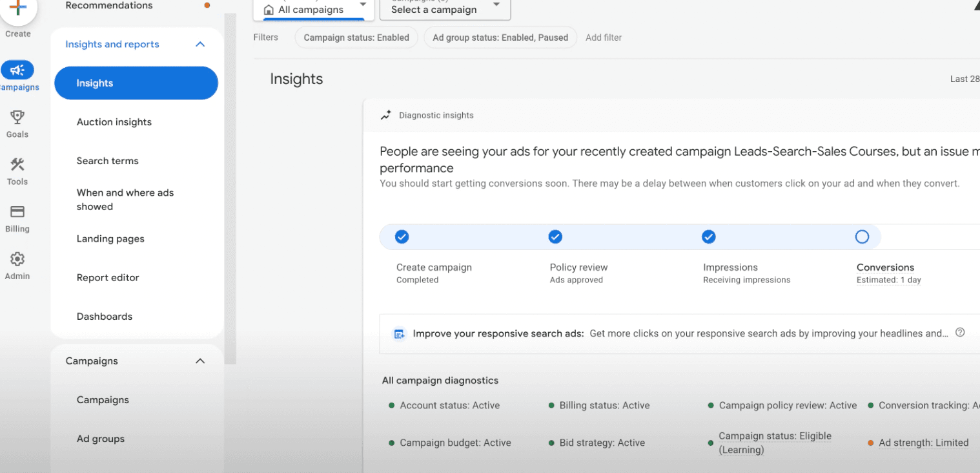The image size is (980, 473).
Task: Click help icon beside responsive search ads
Action: tap(960, 333)
